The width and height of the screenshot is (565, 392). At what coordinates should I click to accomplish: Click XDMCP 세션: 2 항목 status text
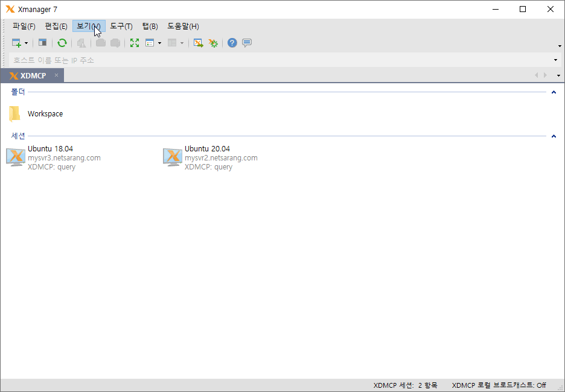coord(406,385)
